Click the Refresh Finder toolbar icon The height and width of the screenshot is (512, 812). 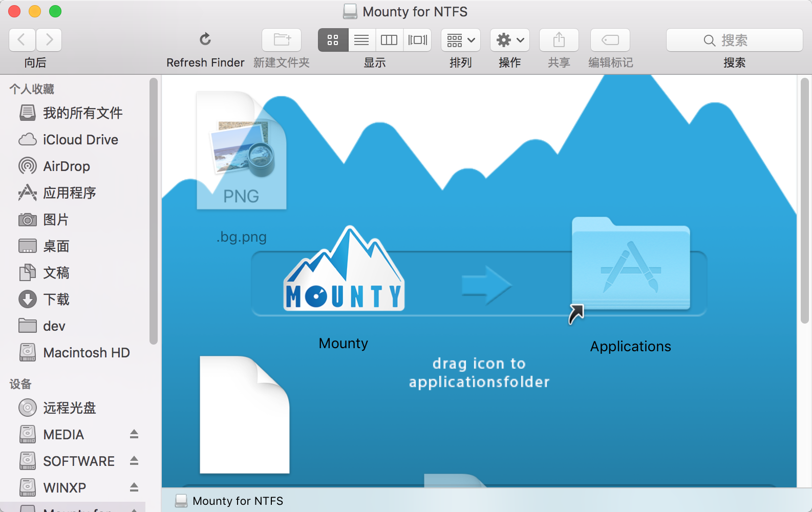point(205,39)
